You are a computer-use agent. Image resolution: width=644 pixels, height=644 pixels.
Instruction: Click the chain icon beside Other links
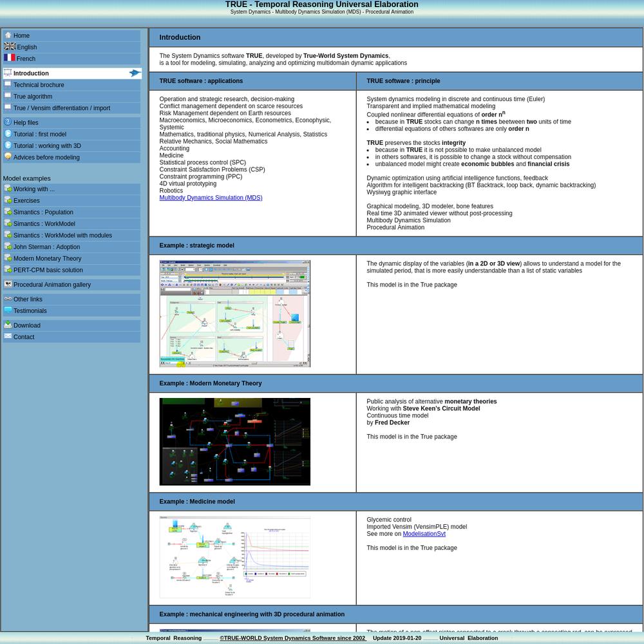(x=8, y=299)
